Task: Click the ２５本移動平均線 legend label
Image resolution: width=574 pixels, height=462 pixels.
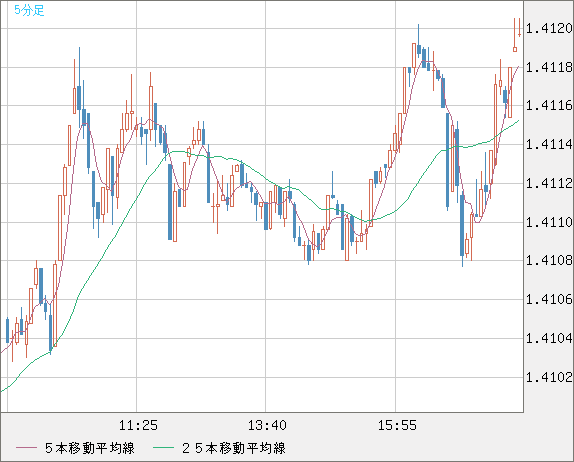Action: coord(234,448)
